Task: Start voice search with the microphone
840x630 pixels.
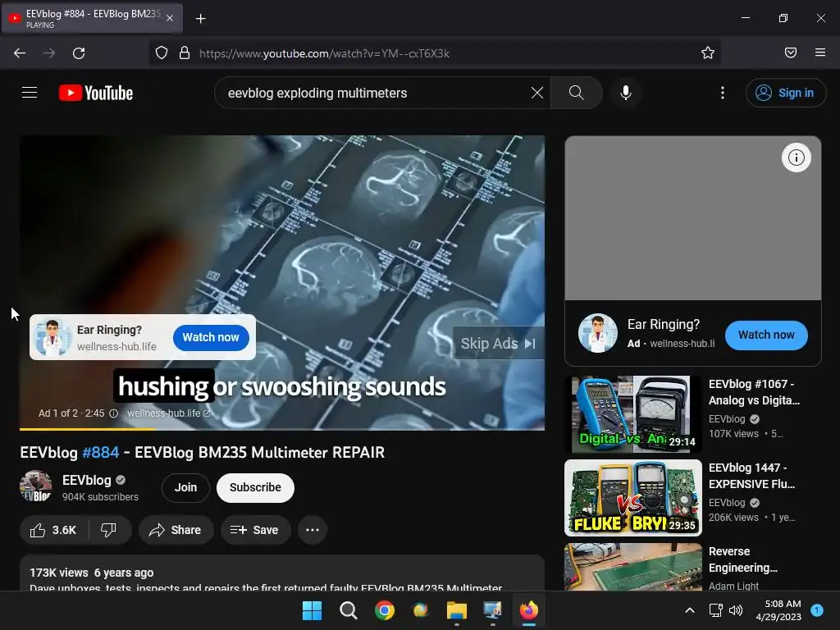Action: [625, 93]
